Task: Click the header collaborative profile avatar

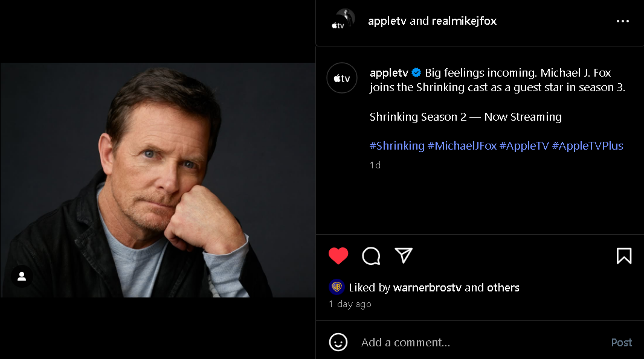Action: [x=342, y=20]
